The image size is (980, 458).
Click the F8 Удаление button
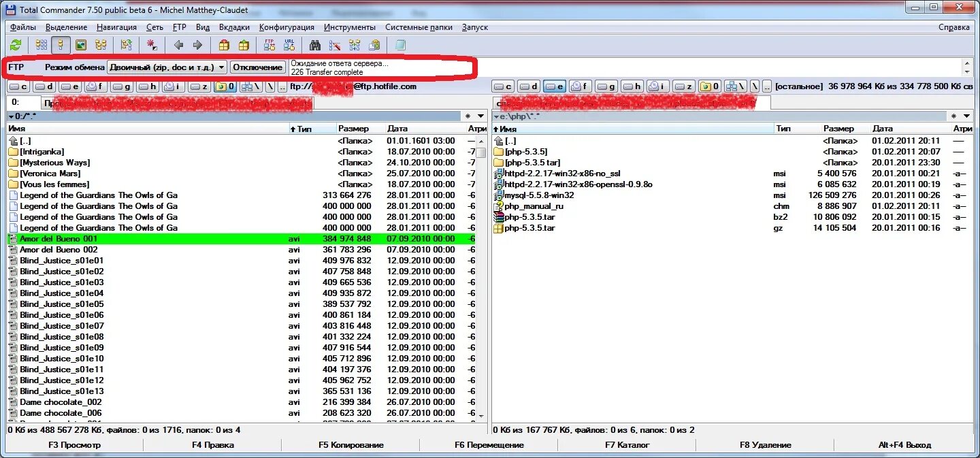click(766, 445)
